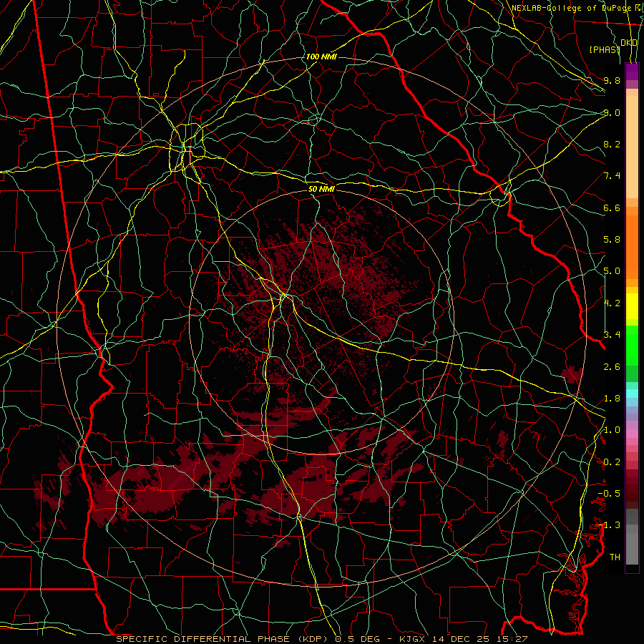Click the yellow segment of the color bar
This screenshot has height=644, width=644.
(632, 306)
